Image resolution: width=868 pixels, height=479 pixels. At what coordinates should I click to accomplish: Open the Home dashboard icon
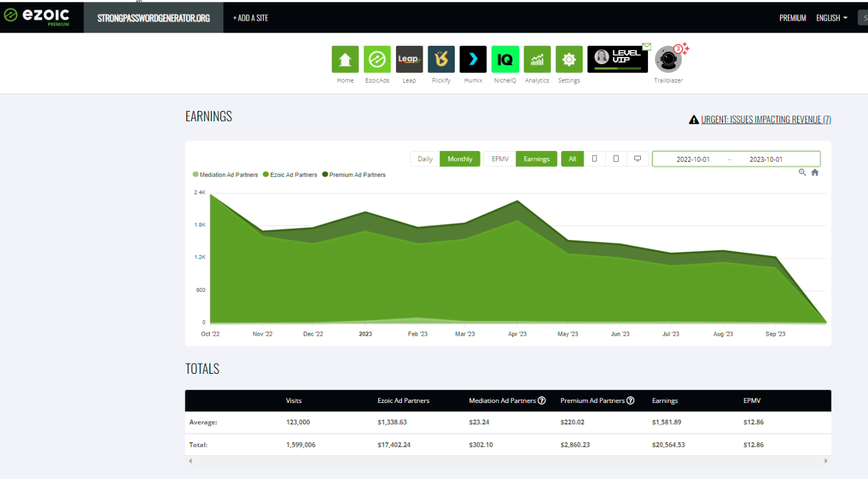345,59
